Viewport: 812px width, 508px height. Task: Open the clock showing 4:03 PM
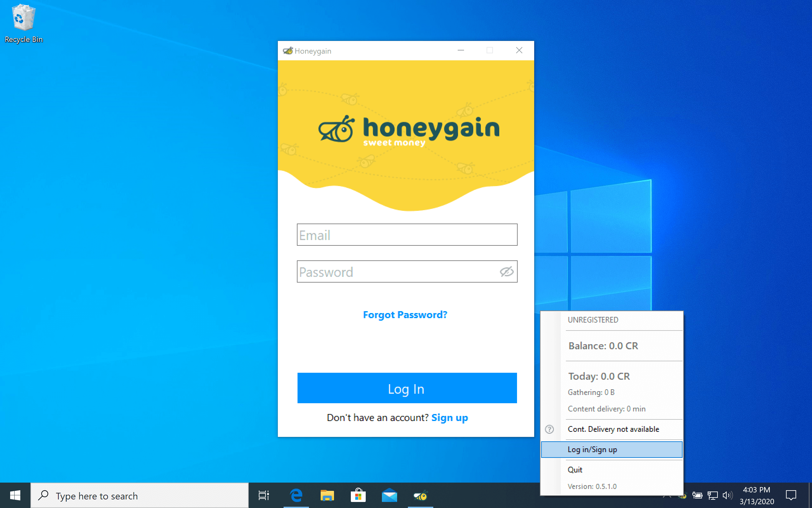[756, 495]
